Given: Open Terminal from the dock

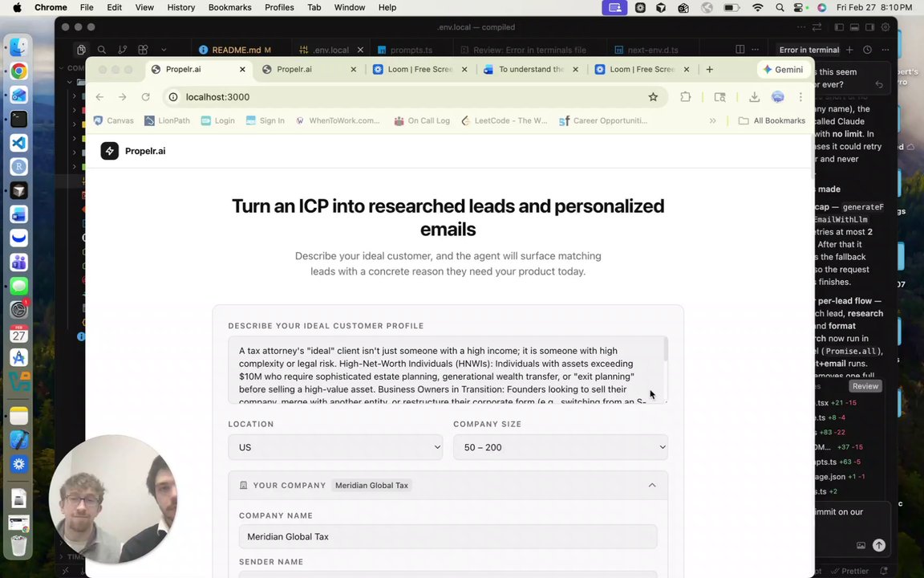Looking at the screenshot, I should [19, 119].
